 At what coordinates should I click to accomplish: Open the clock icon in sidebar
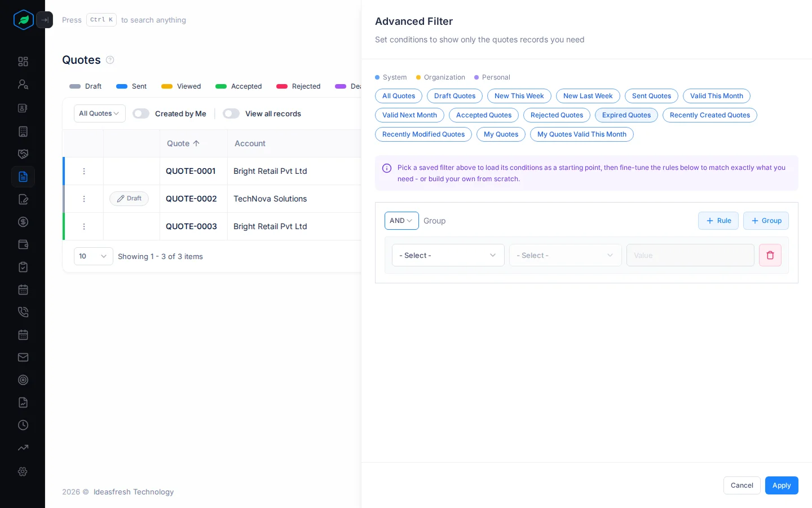pos(23,425)
